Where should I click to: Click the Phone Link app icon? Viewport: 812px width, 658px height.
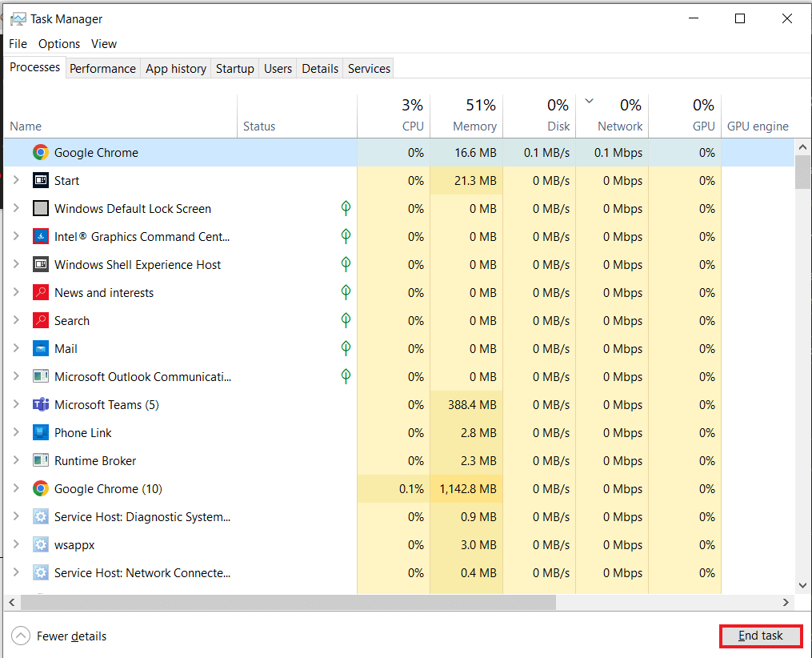(x=41, y=433)
